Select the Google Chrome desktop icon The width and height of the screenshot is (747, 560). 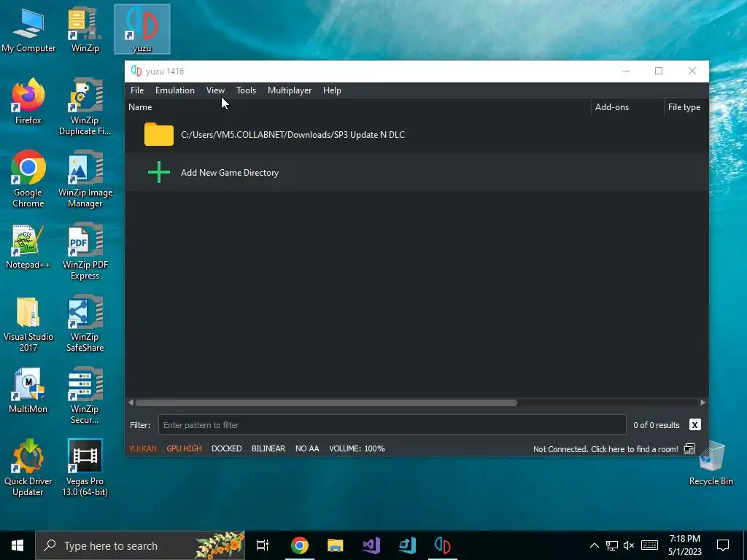tap(28, 179)
